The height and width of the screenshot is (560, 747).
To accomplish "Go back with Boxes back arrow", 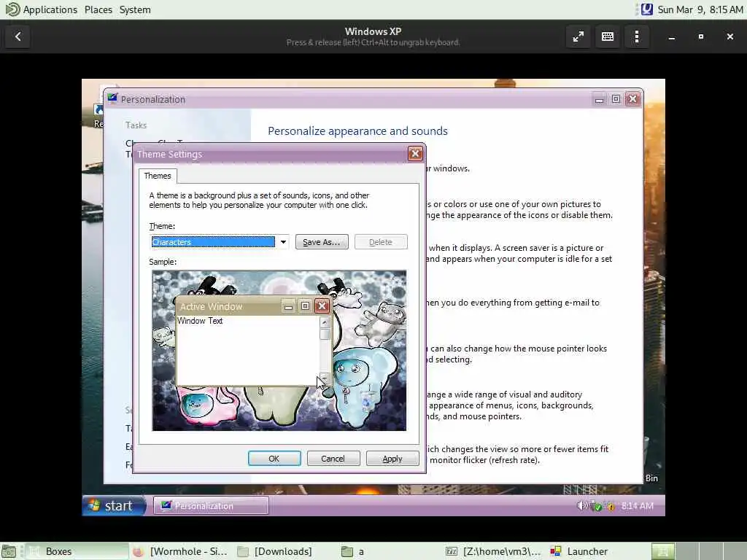I will (x=18, y=36).
